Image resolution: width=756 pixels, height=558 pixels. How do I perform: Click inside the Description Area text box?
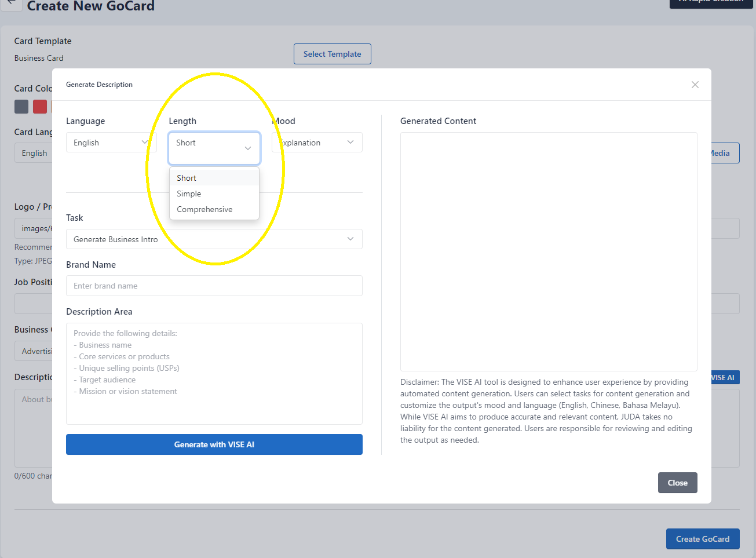pos(214,374)
